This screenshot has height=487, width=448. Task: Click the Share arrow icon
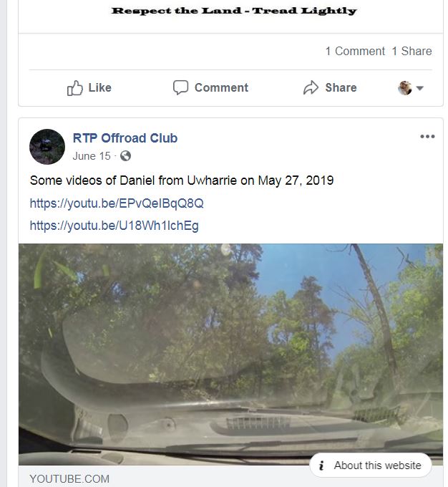(x=311, y=88)
